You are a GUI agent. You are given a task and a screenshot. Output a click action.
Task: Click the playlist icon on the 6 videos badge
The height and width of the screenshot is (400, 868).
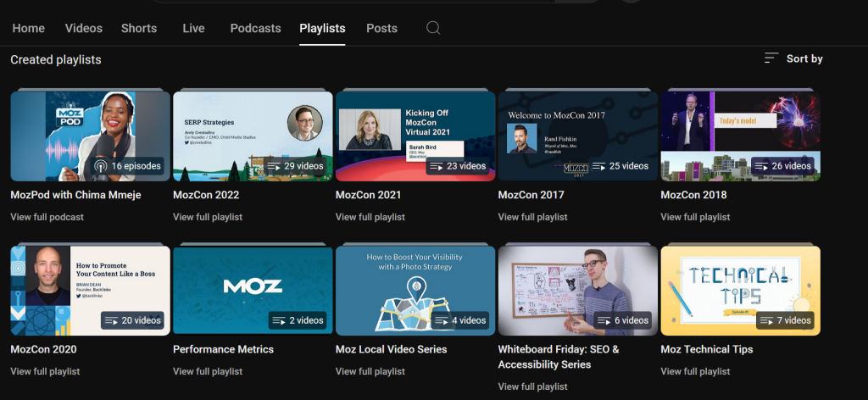click(x=604, y=320)
